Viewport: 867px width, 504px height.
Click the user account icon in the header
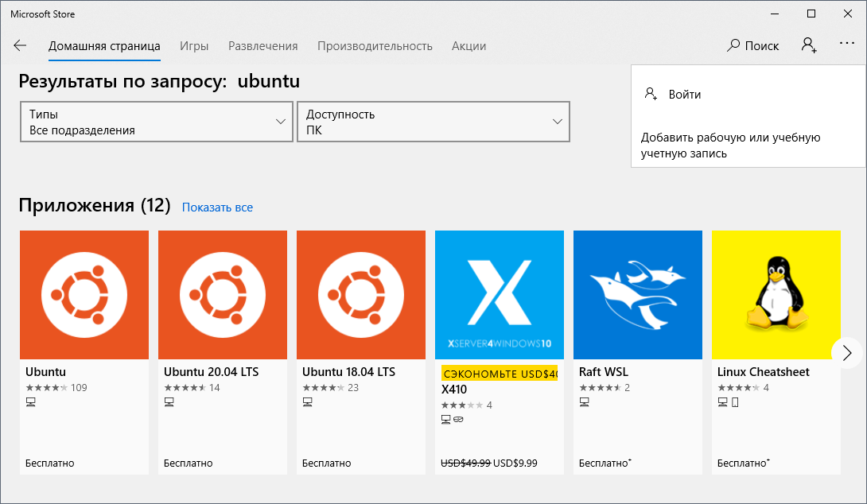pos(809,45)
